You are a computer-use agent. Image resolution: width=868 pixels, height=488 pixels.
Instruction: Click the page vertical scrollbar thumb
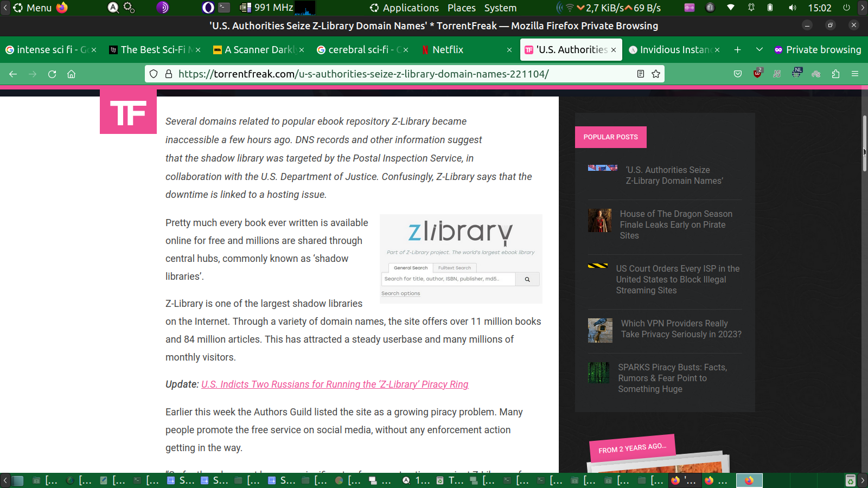[864, 144]
